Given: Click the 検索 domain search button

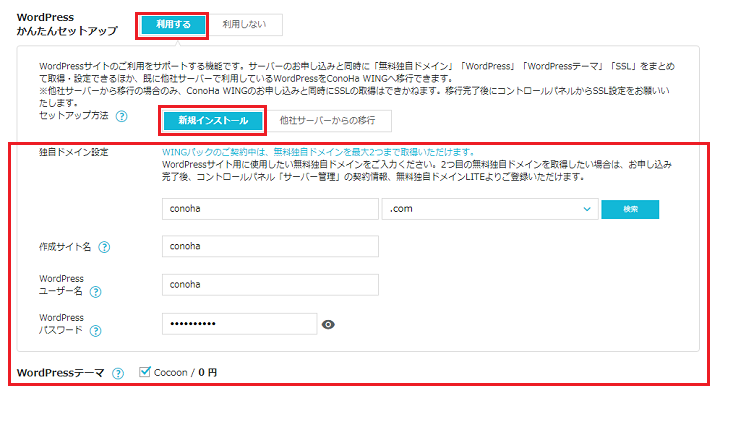Looking at the screenshot, I should coord(630,209).
